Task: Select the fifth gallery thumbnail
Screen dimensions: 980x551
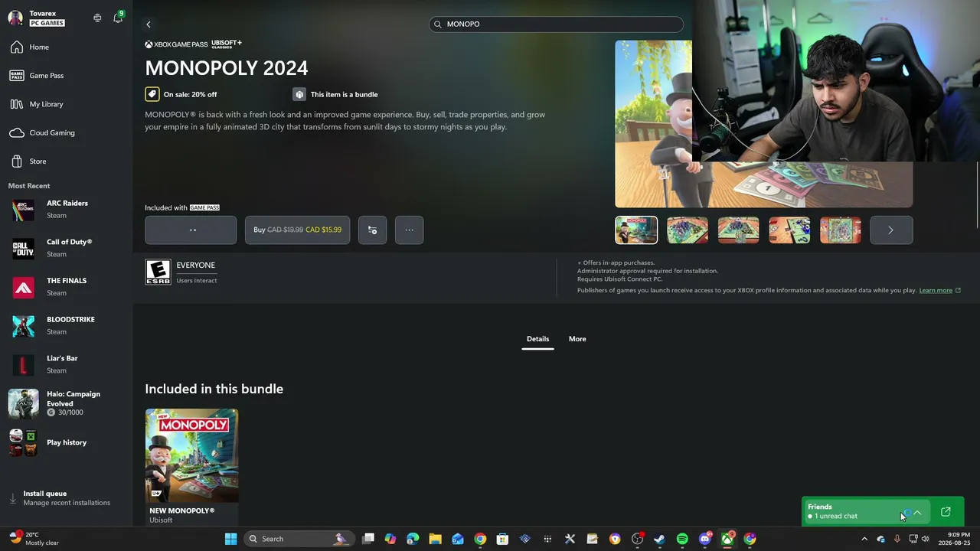Action: click(841, 230)
